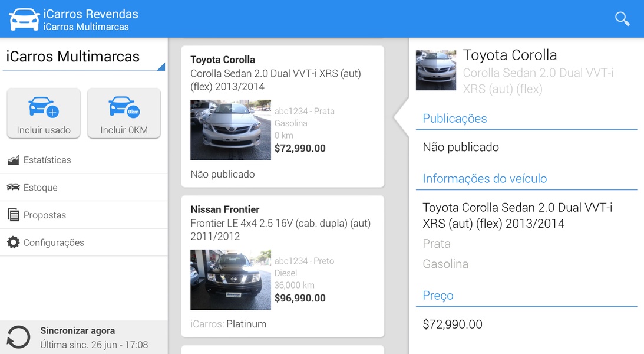Viewport: 644px width, 354px height.
Task: Click the $72,990.00 price on Corolla card
Action: pyautogui.click(x=300, y=148)
